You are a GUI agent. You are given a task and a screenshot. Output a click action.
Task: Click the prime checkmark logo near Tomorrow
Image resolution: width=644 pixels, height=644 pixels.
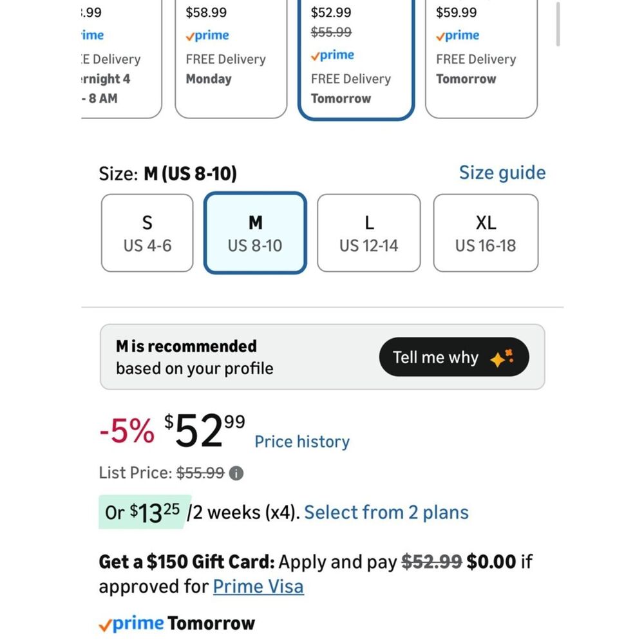point(131,623)
